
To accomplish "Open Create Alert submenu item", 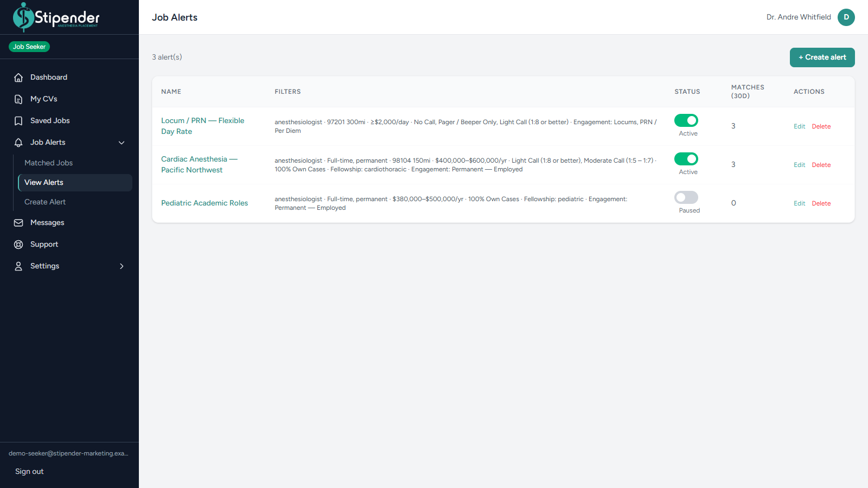I will click(75, 202).
